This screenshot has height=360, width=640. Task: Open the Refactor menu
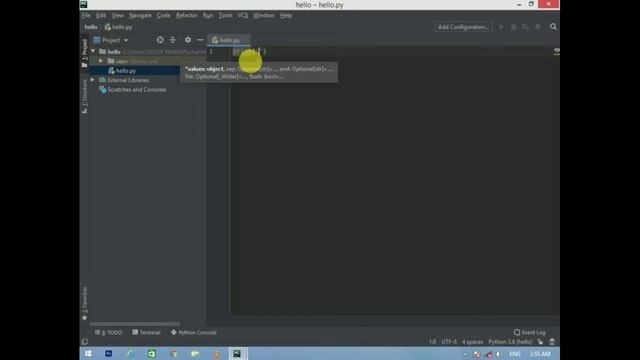click(187, 15)
